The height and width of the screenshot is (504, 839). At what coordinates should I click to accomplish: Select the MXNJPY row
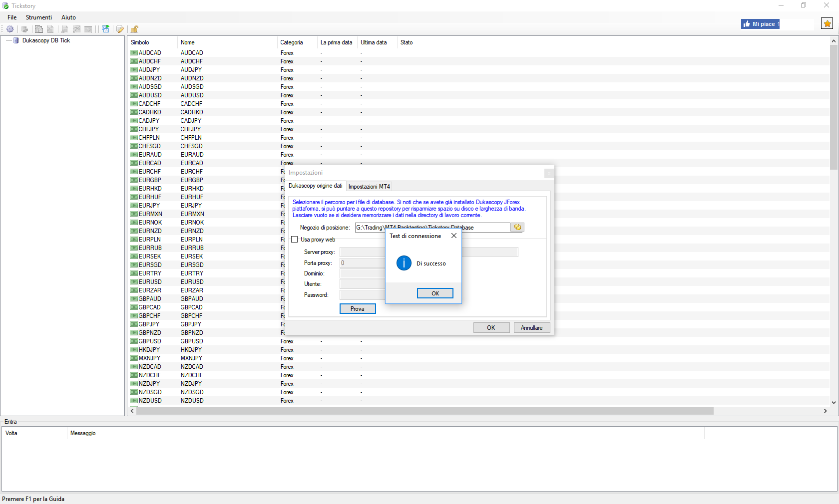478,358
